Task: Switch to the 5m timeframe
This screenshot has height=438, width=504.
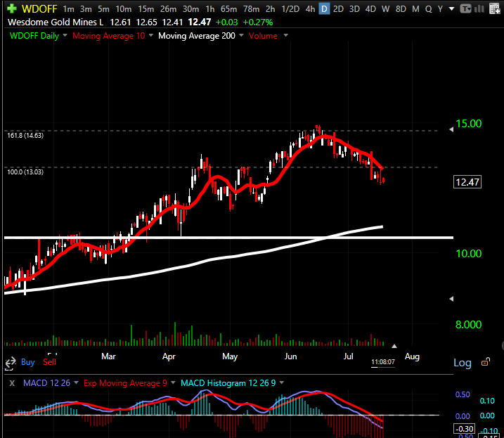Action: 103,9
